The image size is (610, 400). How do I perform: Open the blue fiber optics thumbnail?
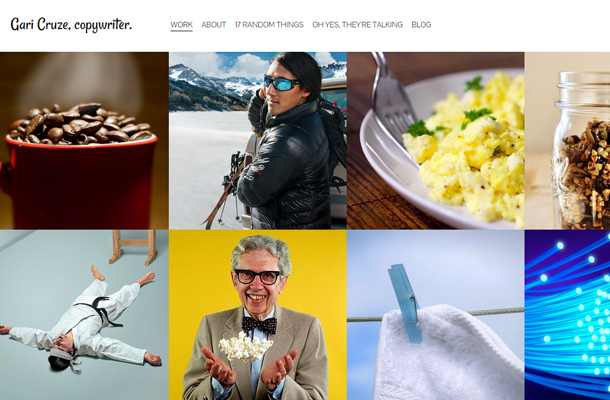click(567, 315)
